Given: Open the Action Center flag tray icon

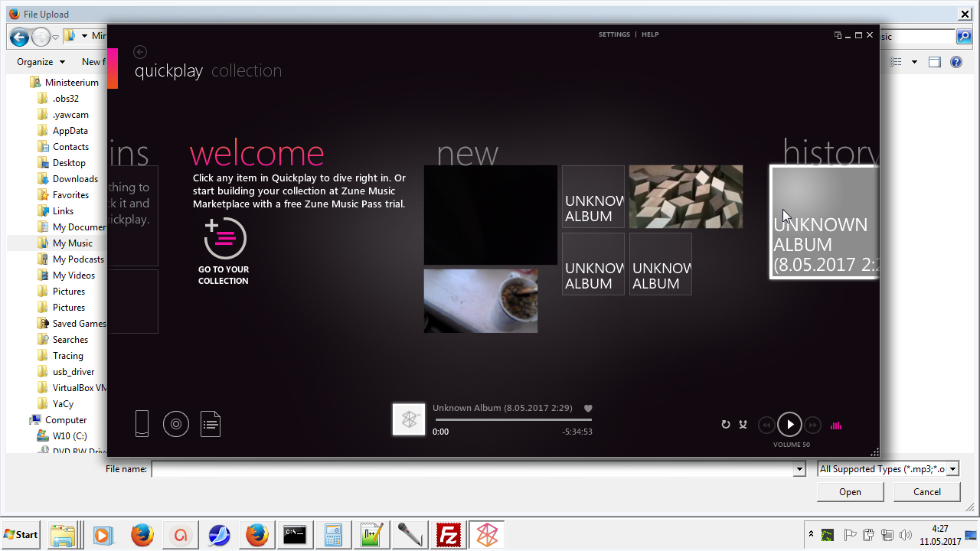Looking at the screenshot, I should click(850, 535).
